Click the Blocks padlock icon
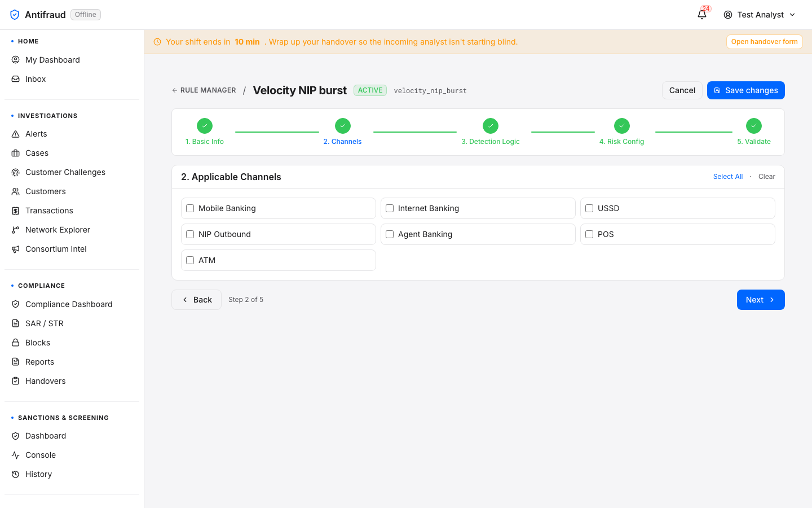The width and height of the screenshot is (812, 508). (16, 343)
